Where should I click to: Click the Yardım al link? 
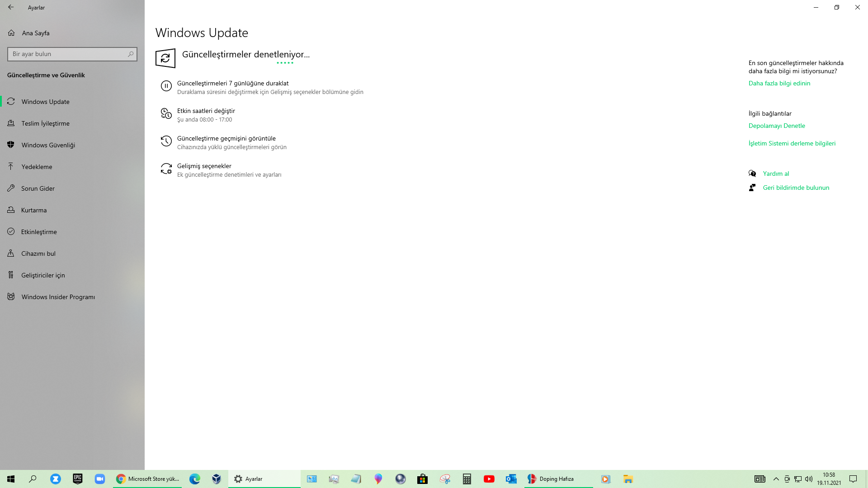(776, 174)
